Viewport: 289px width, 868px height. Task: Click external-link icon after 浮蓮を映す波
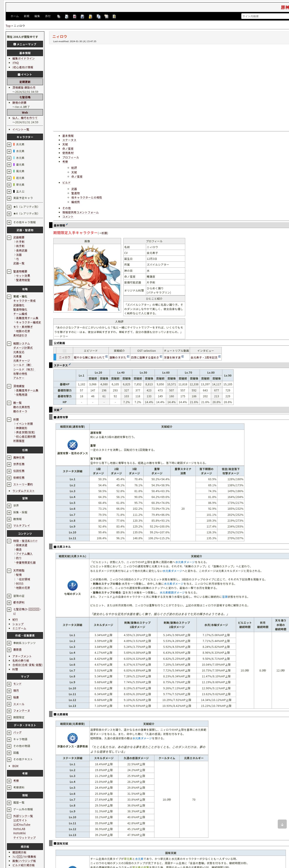point(182,356)
